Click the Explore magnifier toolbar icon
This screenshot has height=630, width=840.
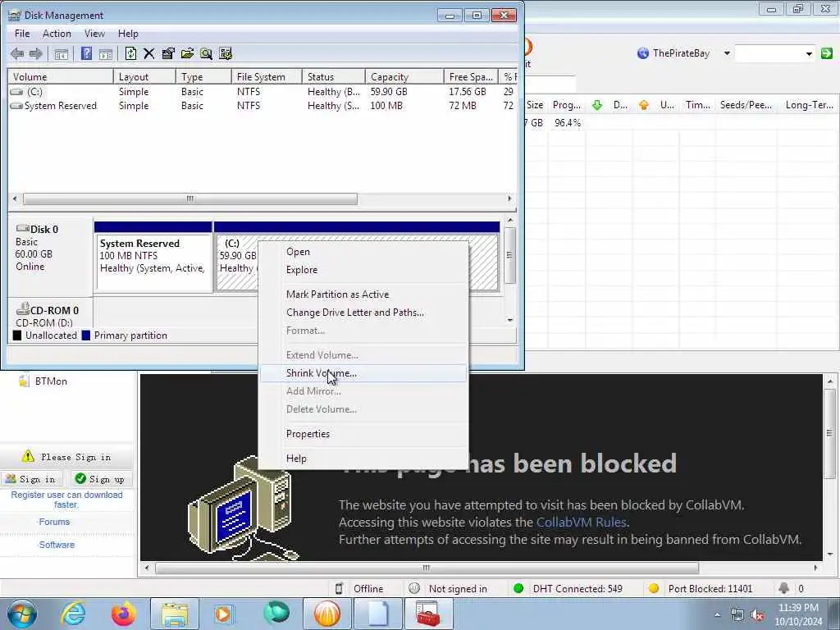point(206,53)
